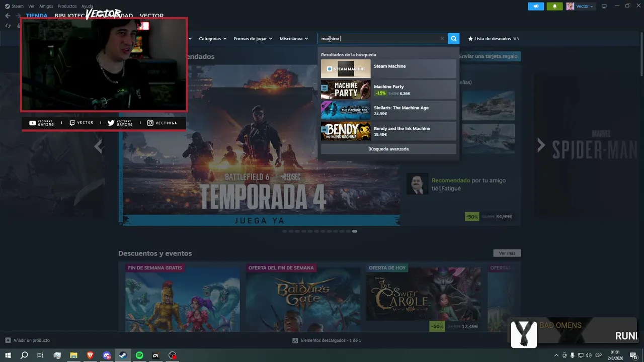Click Búsqueda avanzada button
The width and height of the screenshot is (644, 362).
[388, 149]
